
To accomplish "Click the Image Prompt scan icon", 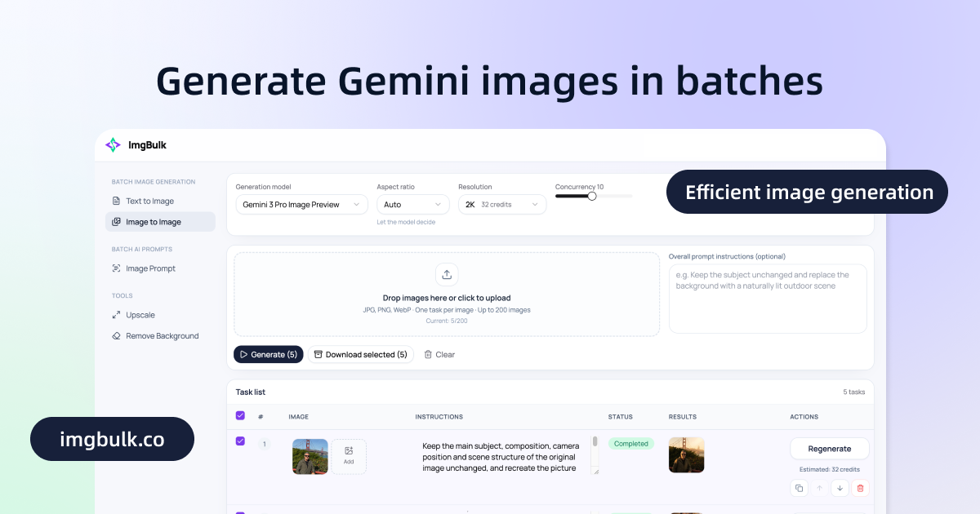I will click(x=116, y=268).
